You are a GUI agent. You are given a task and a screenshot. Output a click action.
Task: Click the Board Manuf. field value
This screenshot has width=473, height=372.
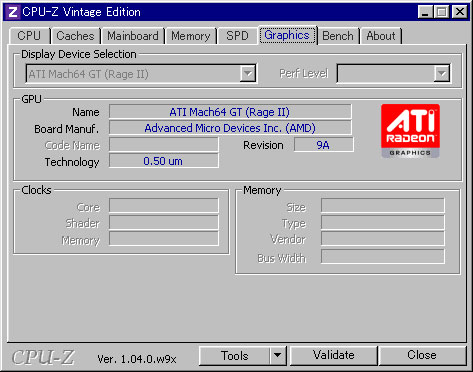230,128
